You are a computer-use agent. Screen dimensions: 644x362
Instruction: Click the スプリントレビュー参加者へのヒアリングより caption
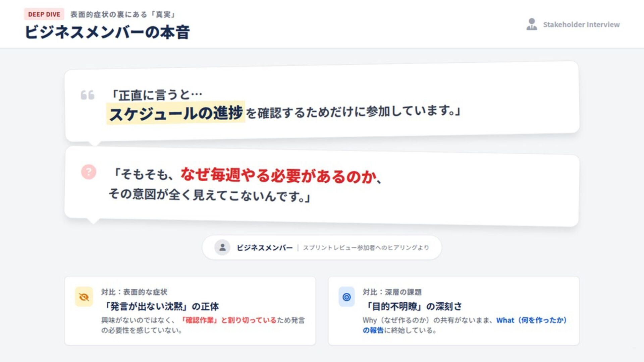tap(366, 248)
